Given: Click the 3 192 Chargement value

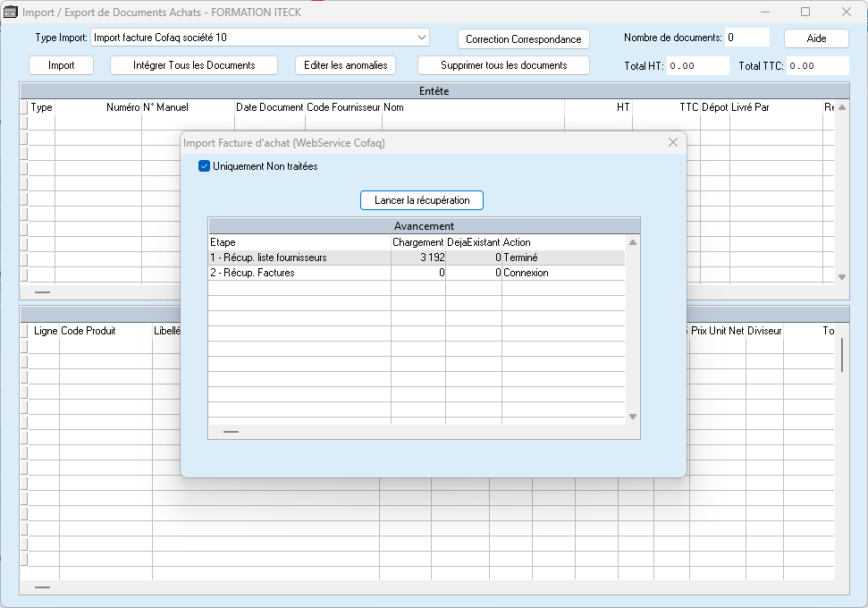Looking at the screenshot, I should click(418, 258).
